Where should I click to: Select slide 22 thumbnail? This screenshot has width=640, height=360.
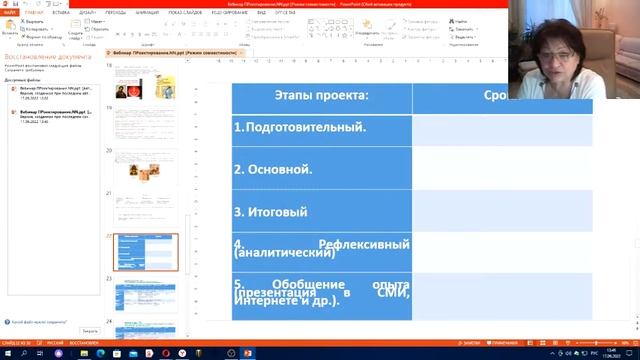point(146,252)
